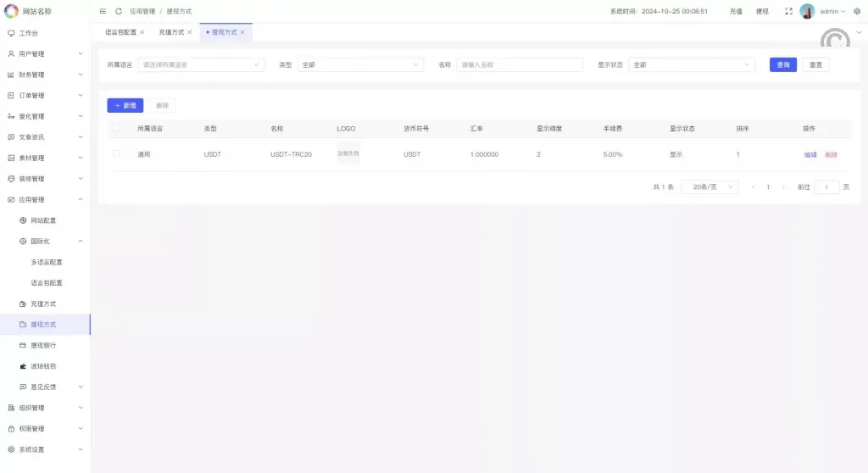
Task: Close the 语言包配置 tab
Action: [x=142, y=32]
